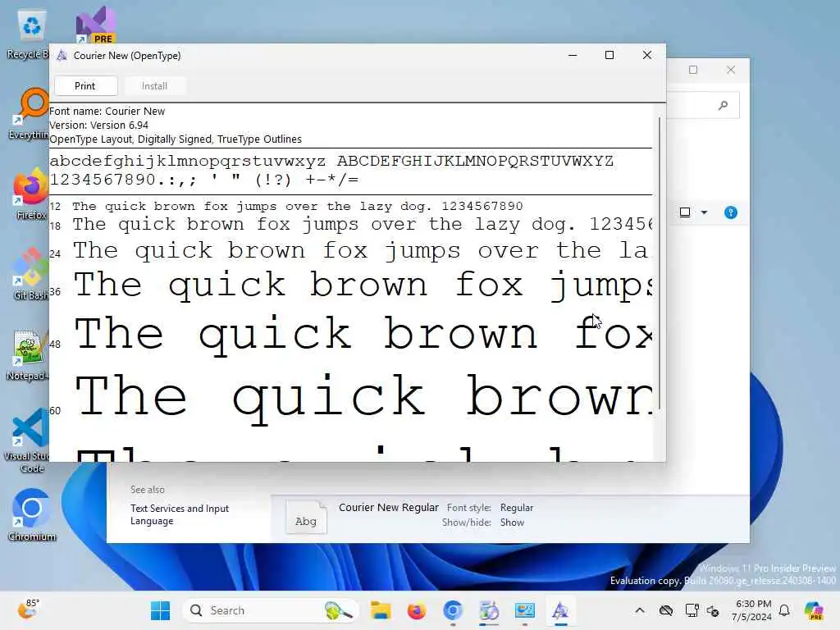Image resolution: width=840 pixels, height=630 pixels.
Task: Click the muted volume tray icon
Action: pyautogui.click(x=713, y=610)
